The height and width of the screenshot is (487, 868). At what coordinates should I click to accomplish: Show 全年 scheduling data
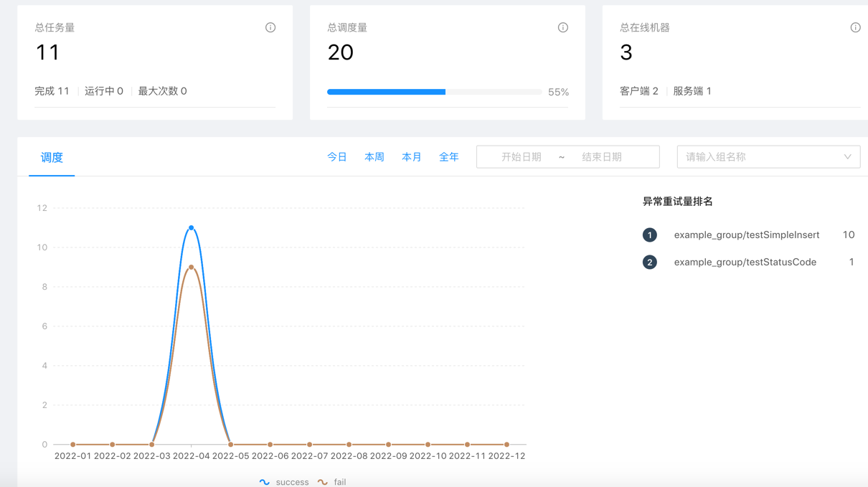pyautogui.click(x=449, y=157)
